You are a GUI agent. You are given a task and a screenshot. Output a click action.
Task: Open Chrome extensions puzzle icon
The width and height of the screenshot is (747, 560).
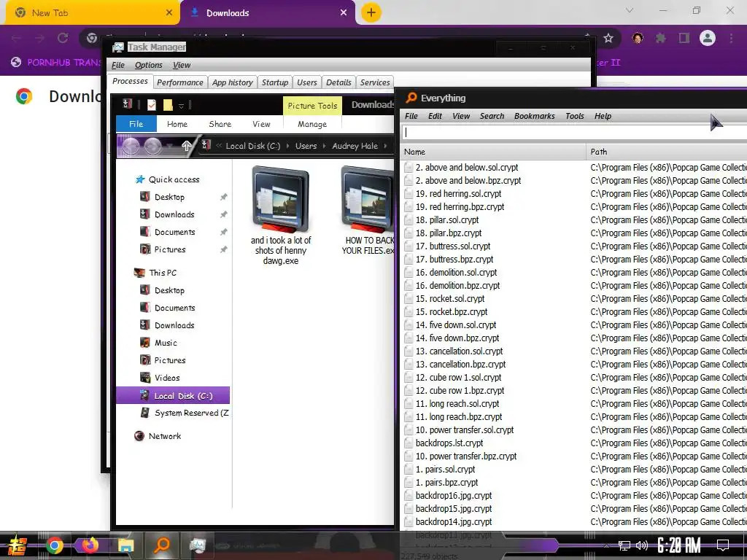click(660, 38)
